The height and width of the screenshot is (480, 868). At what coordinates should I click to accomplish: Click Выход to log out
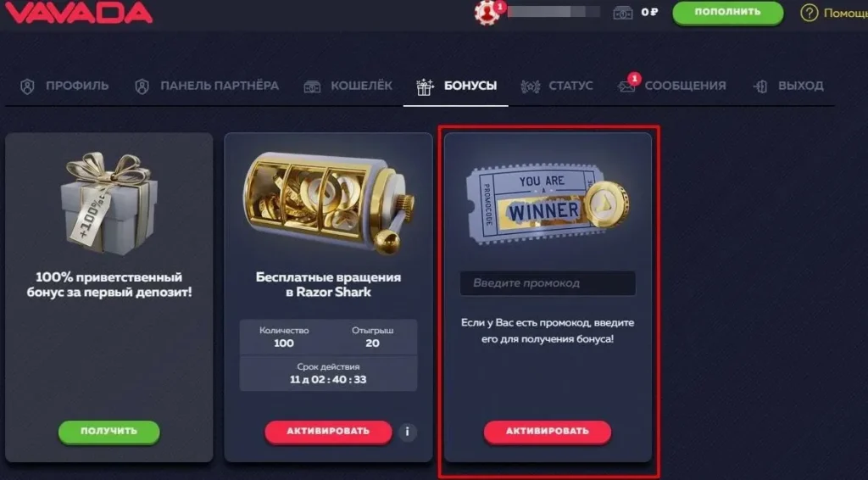click(789, 86)
